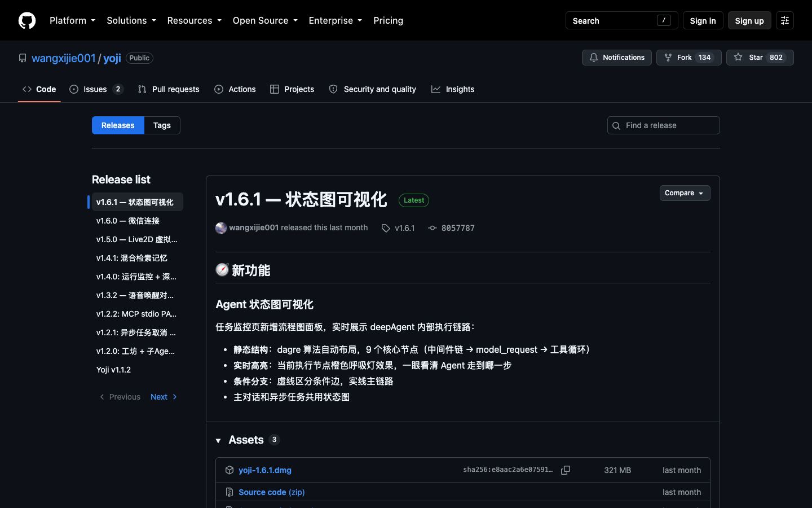Click the Latest release badge
Screen dimensions: 812x508
[414, 200]
